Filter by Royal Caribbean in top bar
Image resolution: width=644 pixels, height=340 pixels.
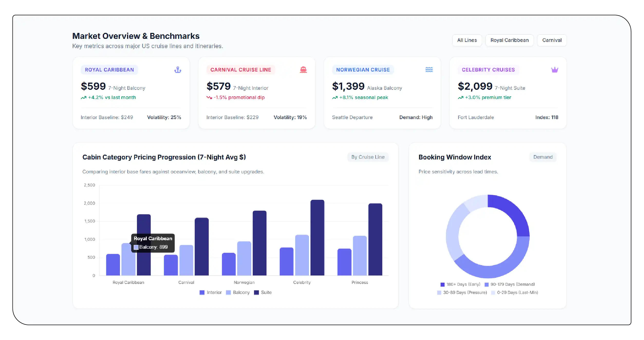(x=509, y=40)
